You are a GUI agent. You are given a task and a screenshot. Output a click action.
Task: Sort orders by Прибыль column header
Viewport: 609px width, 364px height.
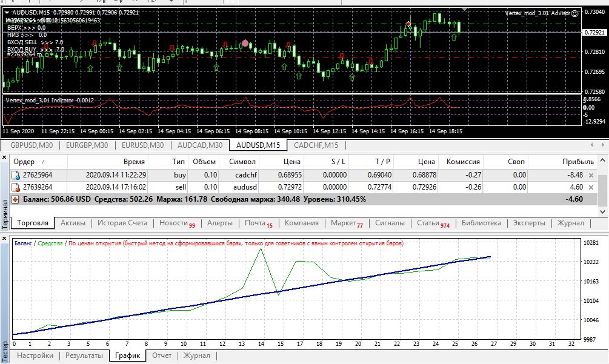[x=577, y=162]
